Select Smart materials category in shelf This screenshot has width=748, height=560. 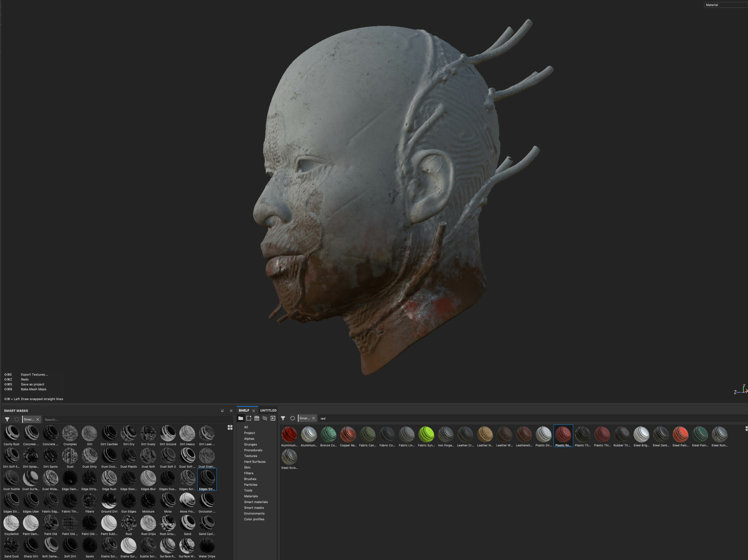tap(256, 502)
